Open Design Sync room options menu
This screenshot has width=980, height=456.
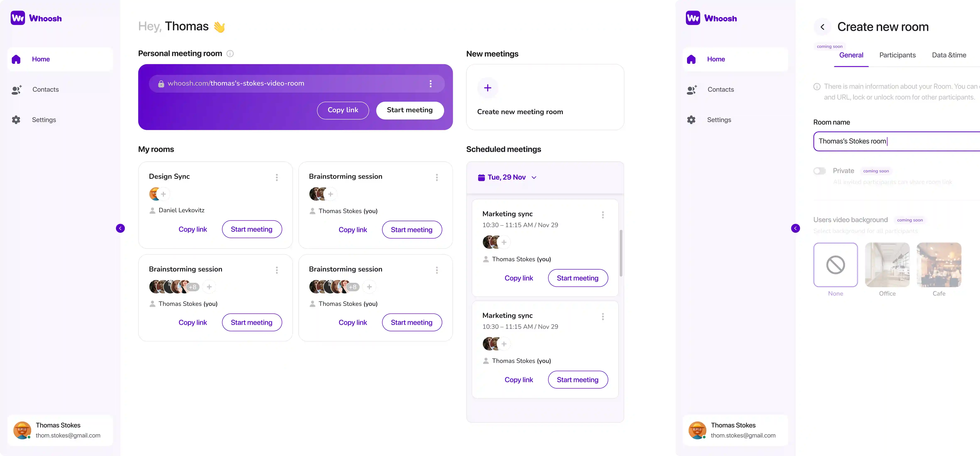click(277, 177)
